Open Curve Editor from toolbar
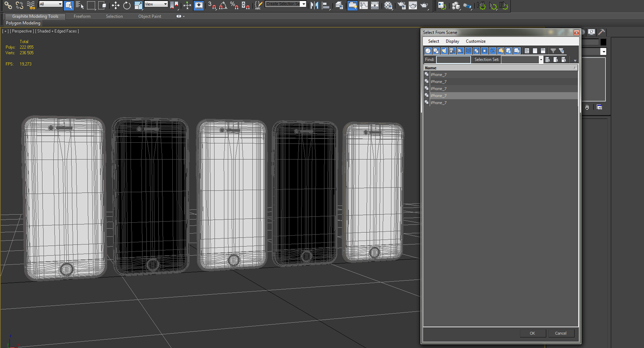Image resolution: width=644 pixels, height=348 pixels. (363, 5)
